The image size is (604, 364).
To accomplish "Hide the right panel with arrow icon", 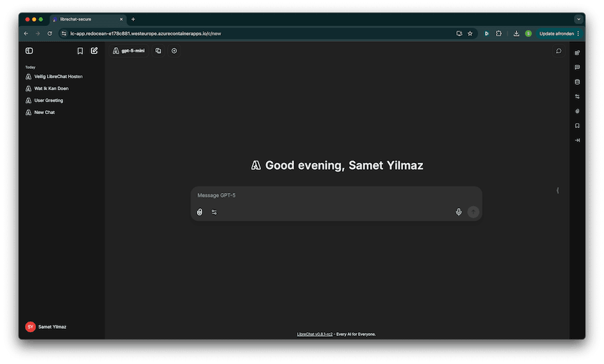I will [577, 141].
